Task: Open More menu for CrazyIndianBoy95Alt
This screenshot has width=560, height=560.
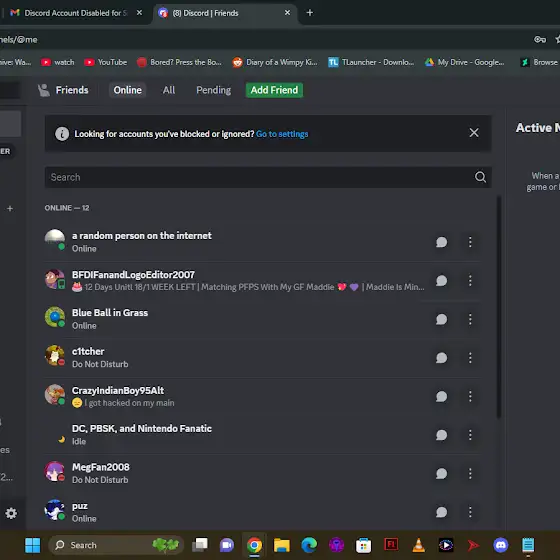Action: [470, 396]
